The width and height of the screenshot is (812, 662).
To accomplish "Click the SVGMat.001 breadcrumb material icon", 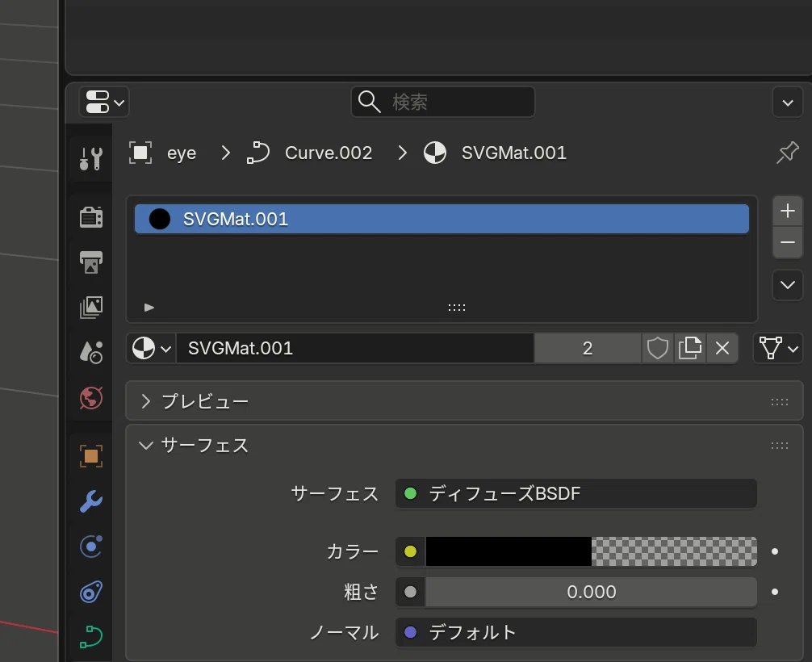I will tap(434, 153).
